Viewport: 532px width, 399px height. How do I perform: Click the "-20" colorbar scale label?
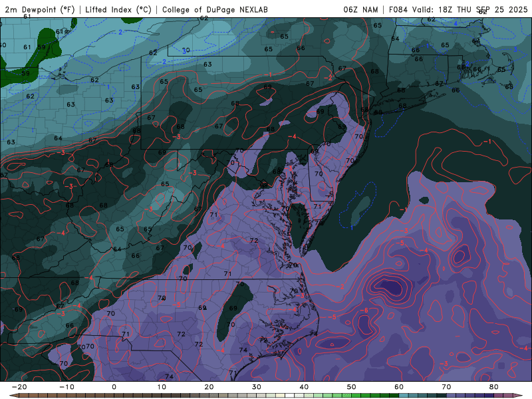[x=19, y=387]
